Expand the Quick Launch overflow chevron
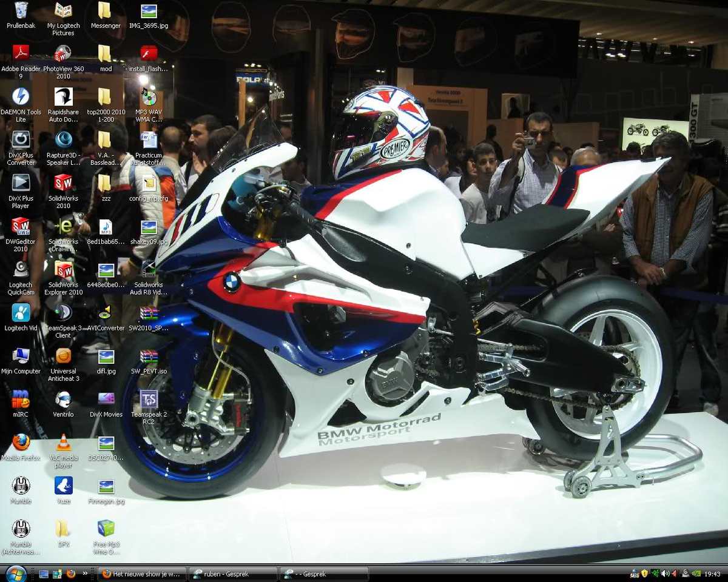Image resolution: width=728 pixels, height=582 pixels. (x=85, y=574)
